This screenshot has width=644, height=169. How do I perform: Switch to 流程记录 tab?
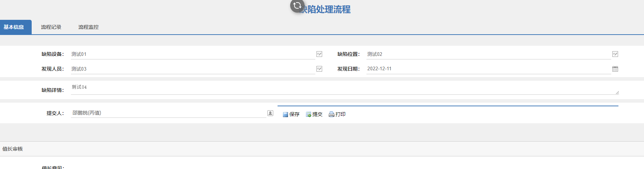click(x=51, y=27)
